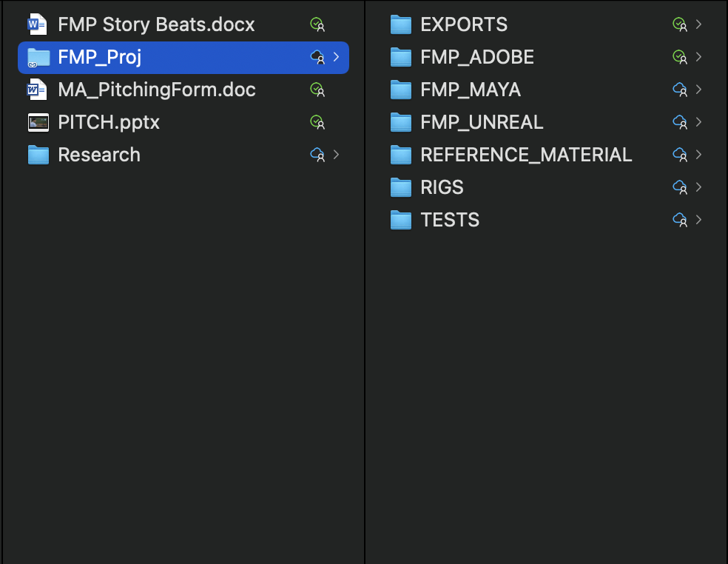728x564 pixels.
Task: Click the PITCH.pptx presentation thumbnail icon
Action: point(38,123)
